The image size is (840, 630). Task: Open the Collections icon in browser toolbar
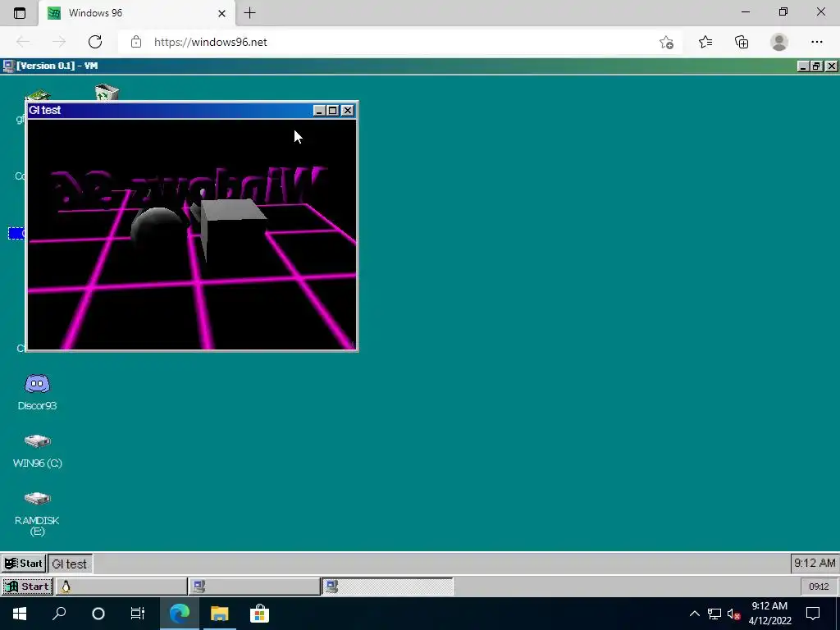742,42
